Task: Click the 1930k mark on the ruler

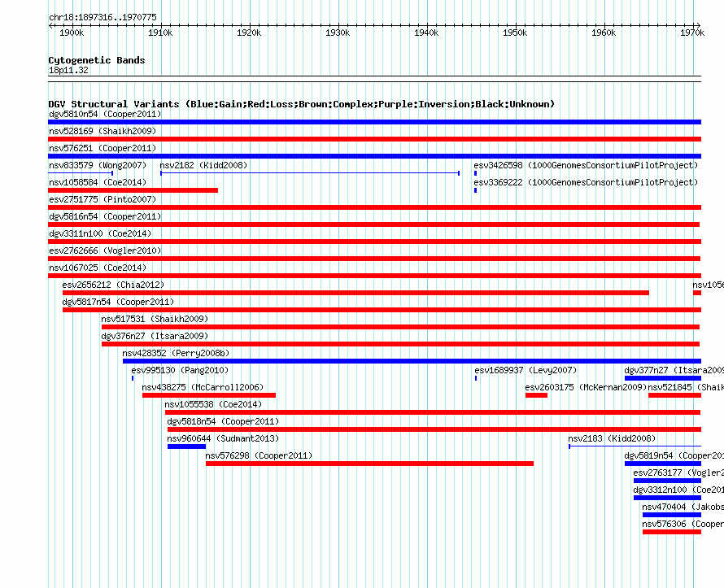Action: pos(338,33)
